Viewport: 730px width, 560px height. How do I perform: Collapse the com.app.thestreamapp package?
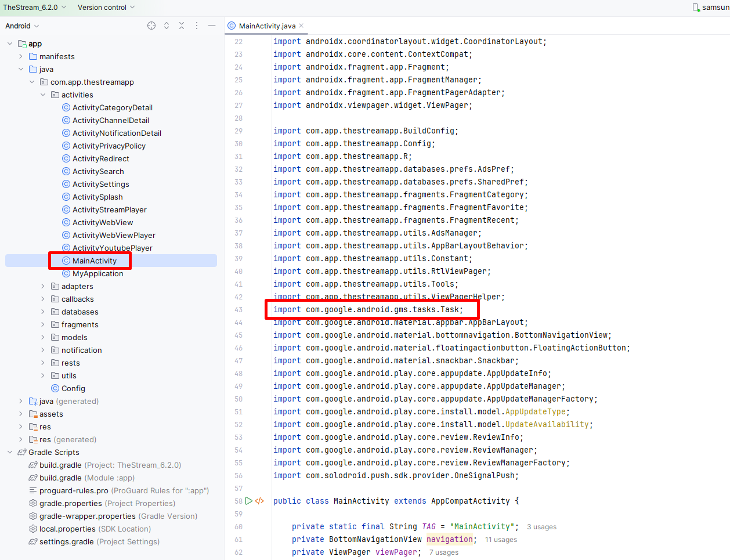32,82
